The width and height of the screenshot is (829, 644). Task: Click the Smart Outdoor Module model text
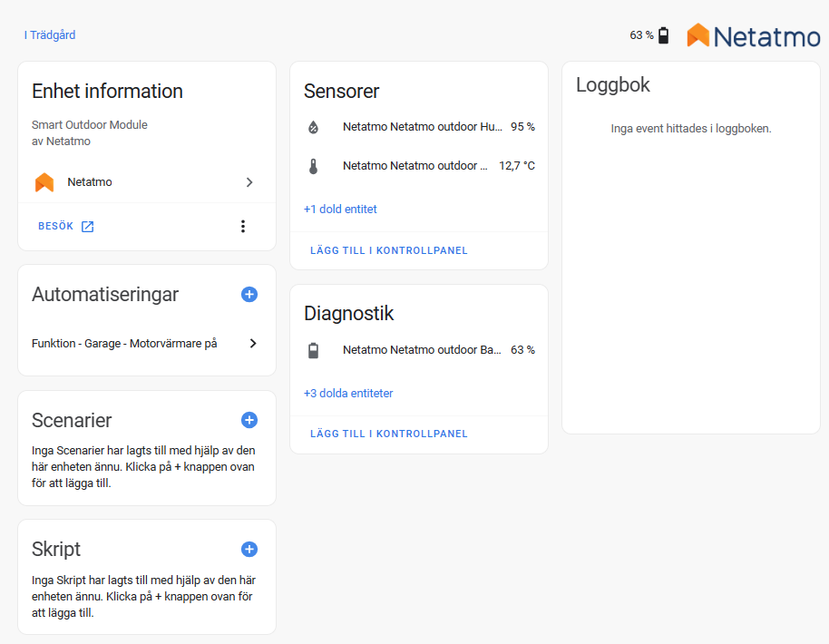[90, 125]
